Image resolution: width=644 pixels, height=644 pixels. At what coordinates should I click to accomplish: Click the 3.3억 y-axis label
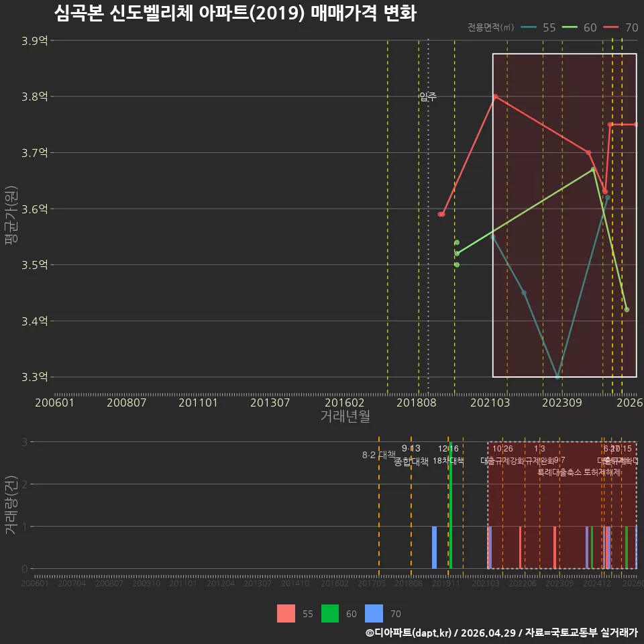pyautogui.click(x=34, y=377)
